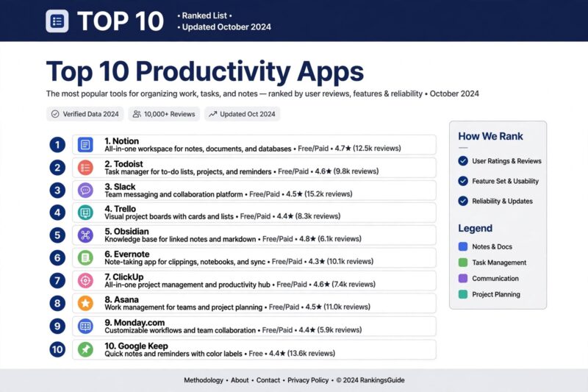The width and height of the screenshot is (588, 392).
Task: Click the Obsidian app icon
Action: [85, 235]
